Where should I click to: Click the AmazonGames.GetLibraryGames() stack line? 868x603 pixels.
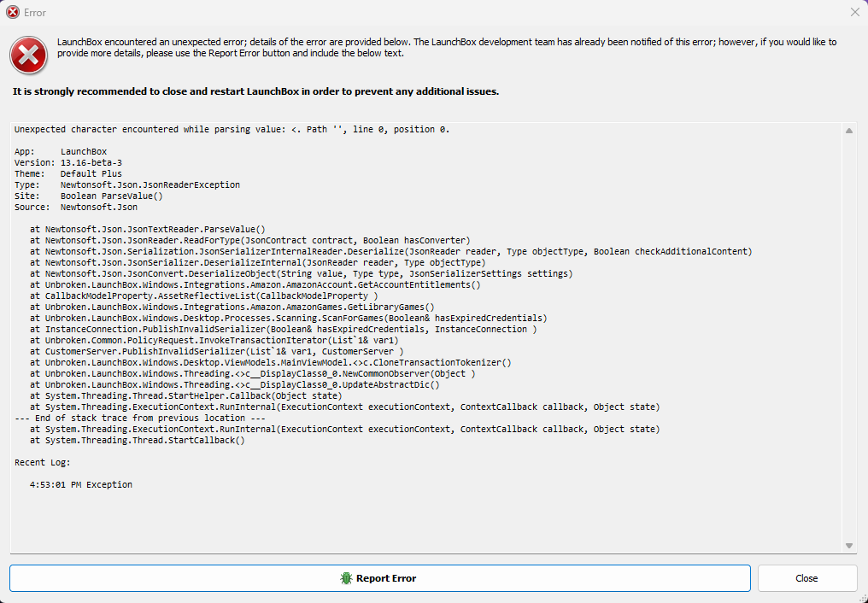pyautogui.click(x=232, y=307)
